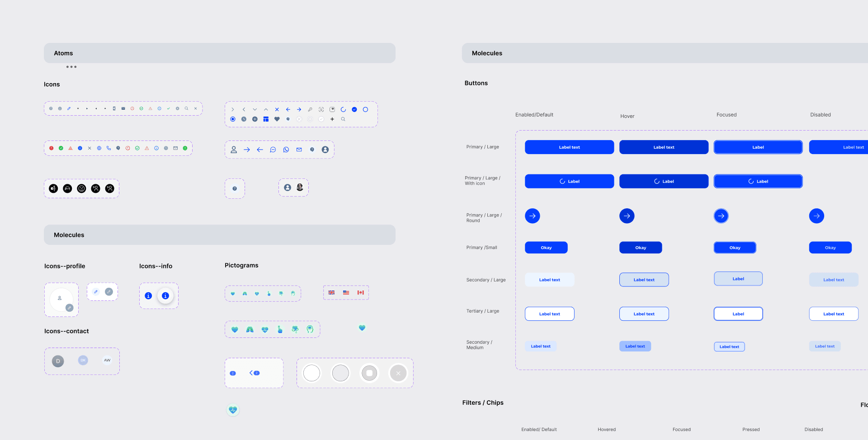The width and height of the screenshot is (868, 440).
Task: Click the enabled round arrow button
Action: pyautogui.click(x=533, y=216)
